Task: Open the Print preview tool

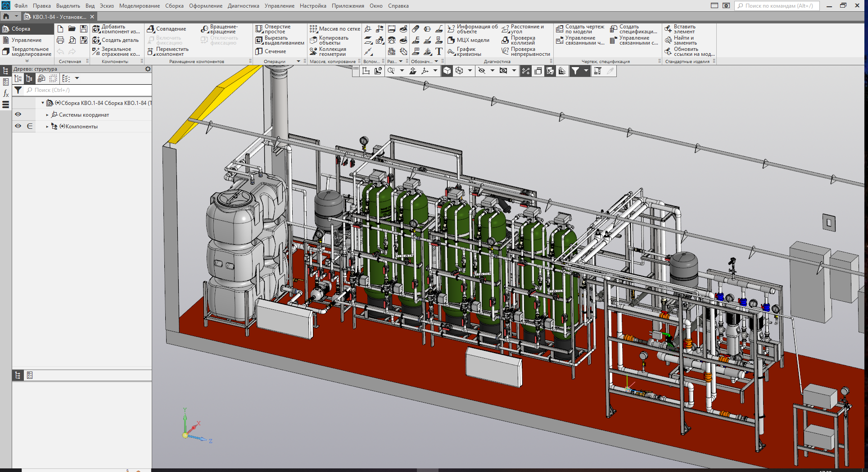Action: tap(72, 40)
